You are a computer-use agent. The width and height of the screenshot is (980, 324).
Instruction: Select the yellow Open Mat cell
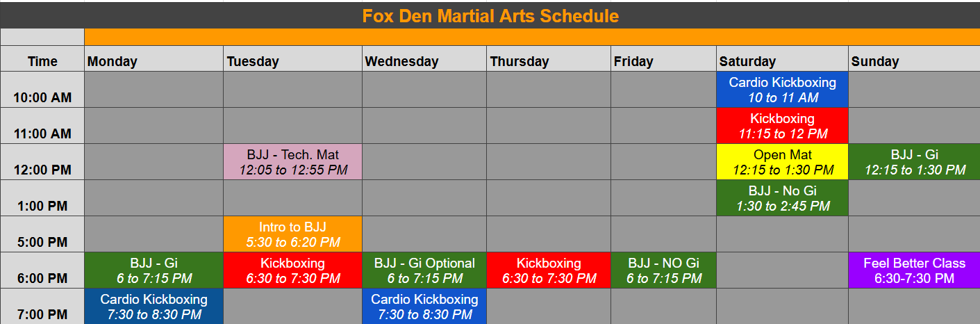(x=782, y=162)
